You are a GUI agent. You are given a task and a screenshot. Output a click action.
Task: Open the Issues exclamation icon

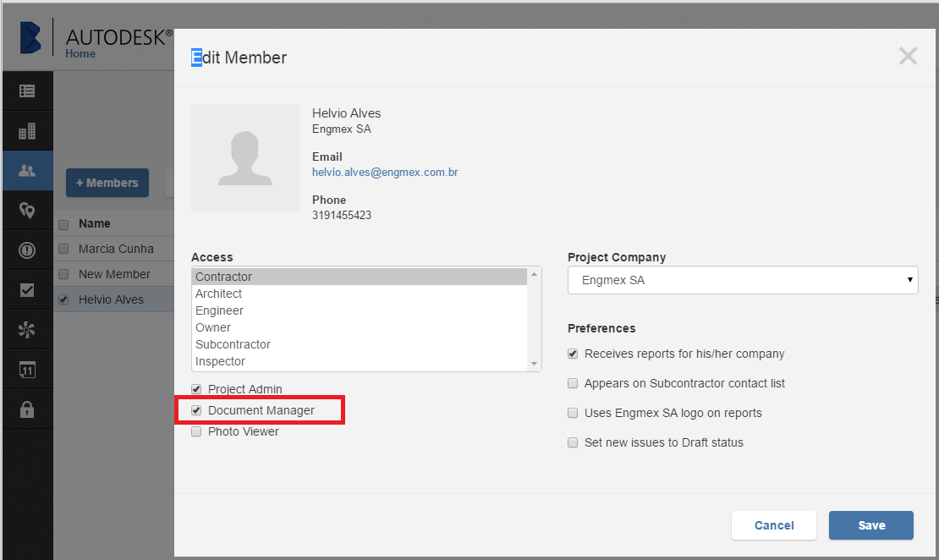point(28,250)
